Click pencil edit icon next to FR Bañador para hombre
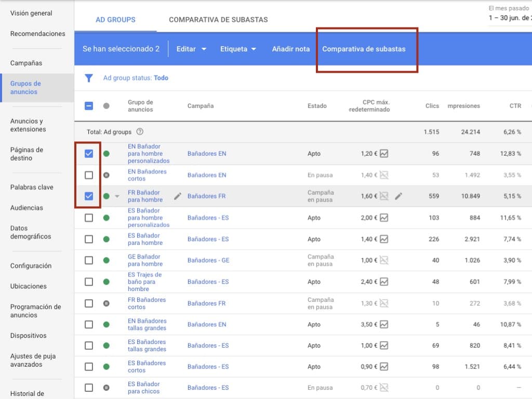This screenshot has height=399, width=532. [178, 196]
